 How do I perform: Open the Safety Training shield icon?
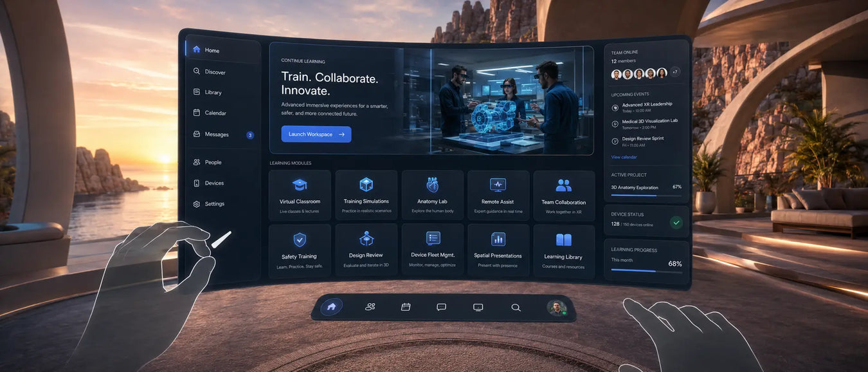pyautogui.click(x=300, y=240)
